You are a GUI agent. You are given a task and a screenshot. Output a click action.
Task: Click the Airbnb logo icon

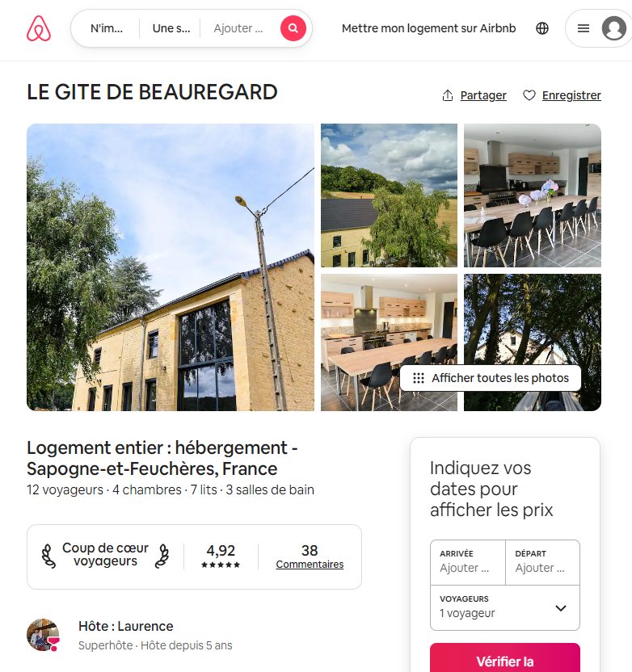tap(39, 28)
